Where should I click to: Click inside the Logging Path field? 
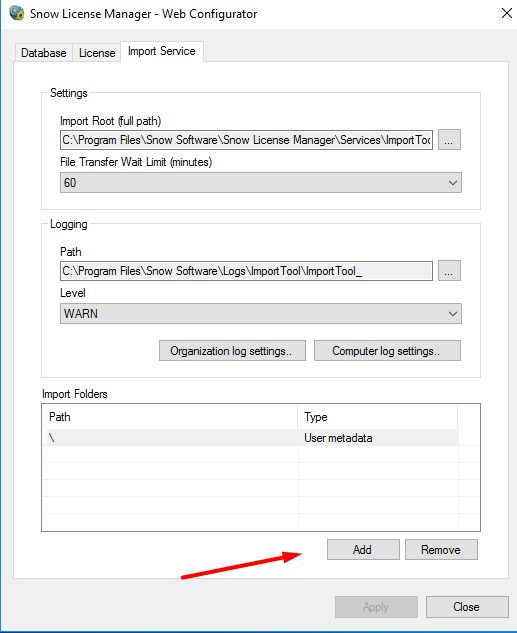tap(246, 270)
